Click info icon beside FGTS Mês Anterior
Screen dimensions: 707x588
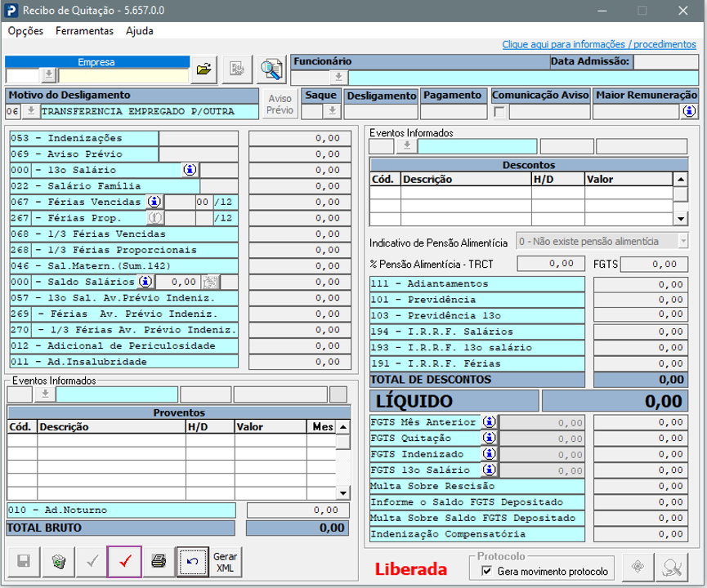click(x=489, y=422)
